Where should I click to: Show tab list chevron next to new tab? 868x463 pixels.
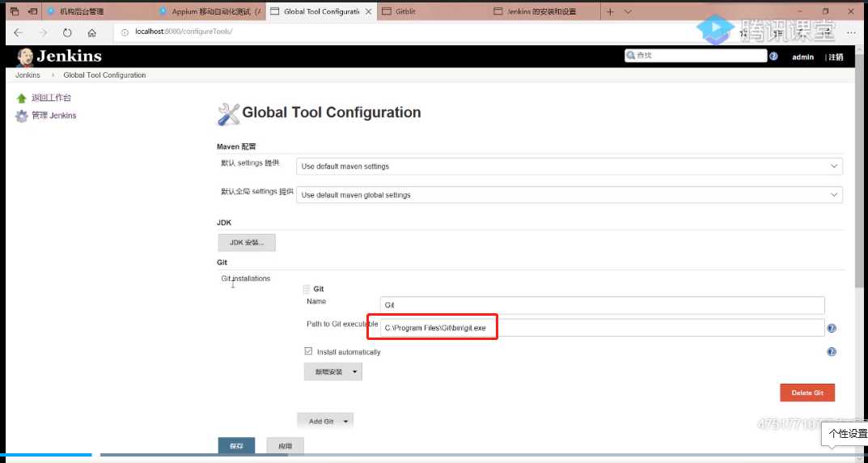[x=628, y=11]
